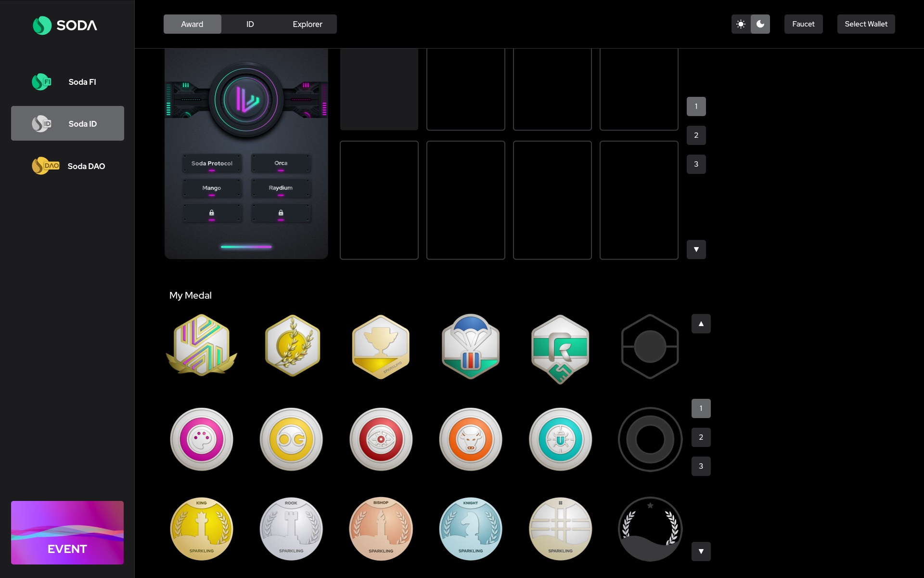Select the empty round medal placeholder
Viewport: 924px width, 578px height.
tap(650, 439)
